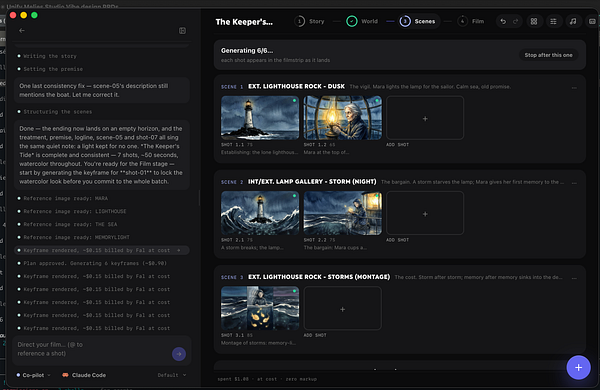Click the SCENE 2 label
This screenshot has width=600, height=390.
tap(232, 182)
